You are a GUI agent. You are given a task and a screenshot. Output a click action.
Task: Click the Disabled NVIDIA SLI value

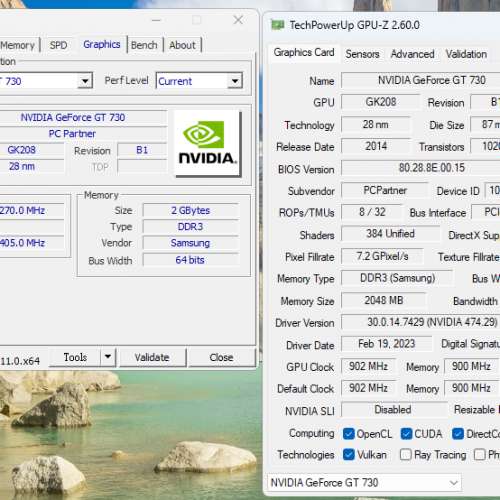coord(393,410)
